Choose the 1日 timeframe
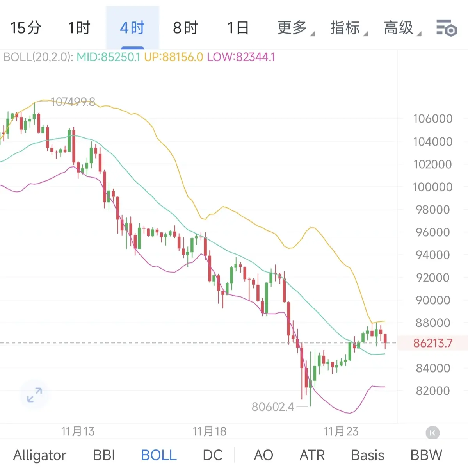468x476 pixels. 238,28
